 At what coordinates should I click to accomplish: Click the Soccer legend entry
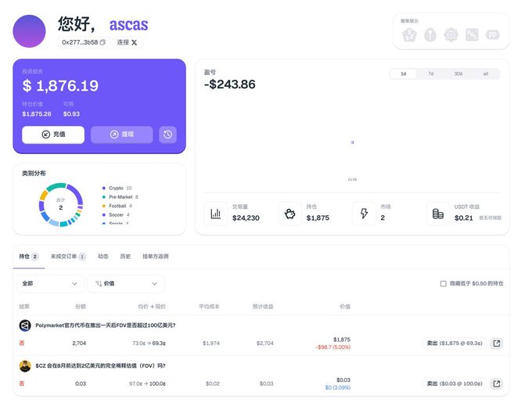pyautogui.click(x=116, y=215)
